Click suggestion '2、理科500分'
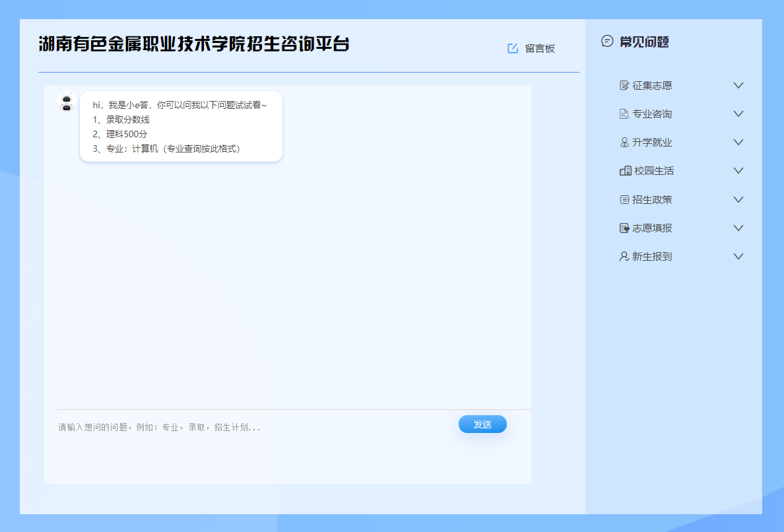The height and width of the screenshot is (532, 784). point(120,134)
